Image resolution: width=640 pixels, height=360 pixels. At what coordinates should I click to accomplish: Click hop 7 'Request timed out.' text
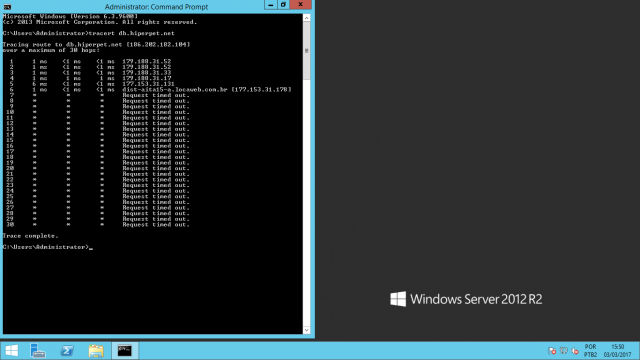tap(156, 95)
